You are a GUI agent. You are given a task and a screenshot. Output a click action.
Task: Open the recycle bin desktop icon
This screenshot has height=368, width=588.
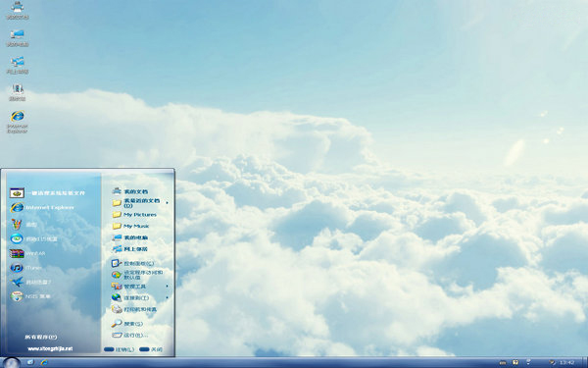[18, 93]
